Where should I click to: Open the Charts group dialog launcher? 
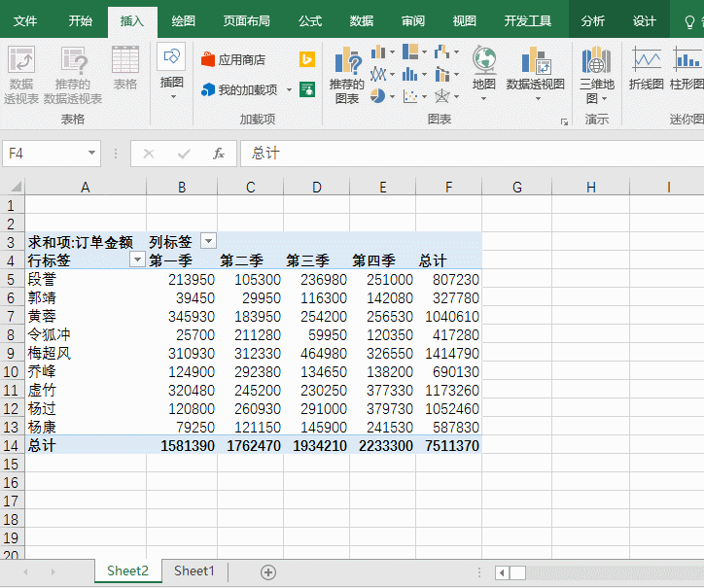(x=564, y=121)
